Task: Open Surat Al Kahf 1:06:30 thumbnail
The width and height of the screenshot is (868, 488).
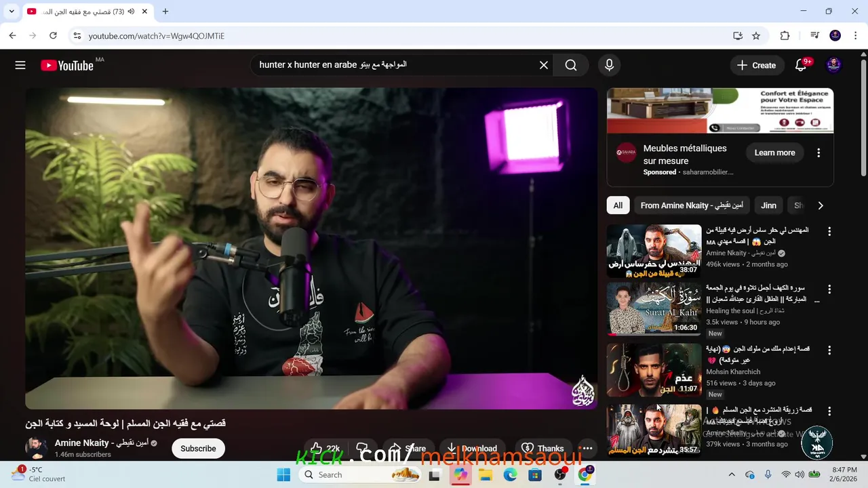Action: (654, 309)
